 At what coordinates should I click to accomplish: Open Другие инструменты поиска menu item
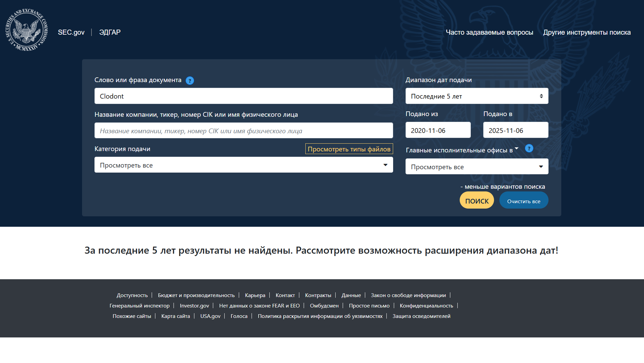(x=587, y=32)
